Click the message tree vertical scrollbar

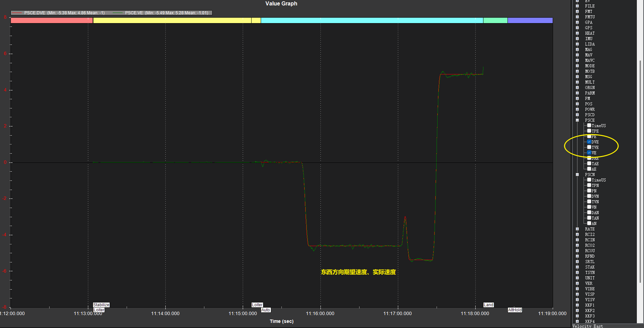(640, 170)
